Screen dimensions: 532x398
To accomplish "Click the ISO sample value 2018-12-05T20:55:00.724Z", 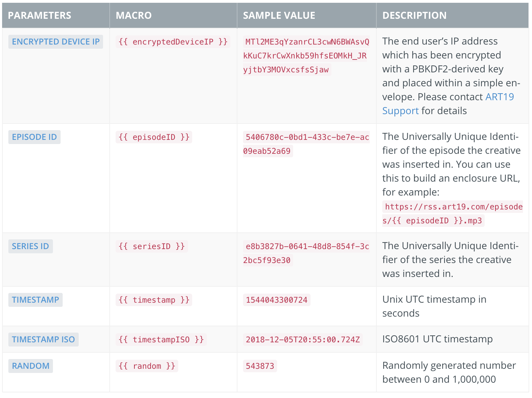I will tap(303, 340).
